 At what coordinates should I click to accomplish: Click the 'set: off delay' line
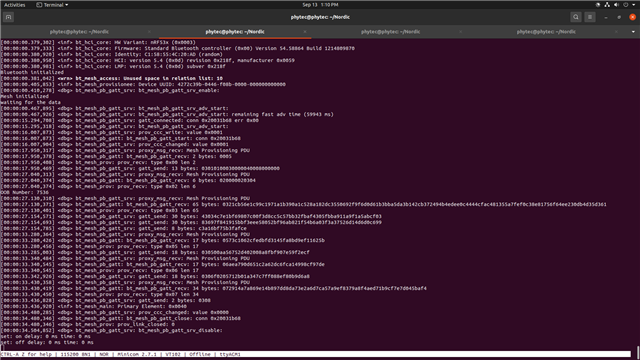(x=47, y=342)
